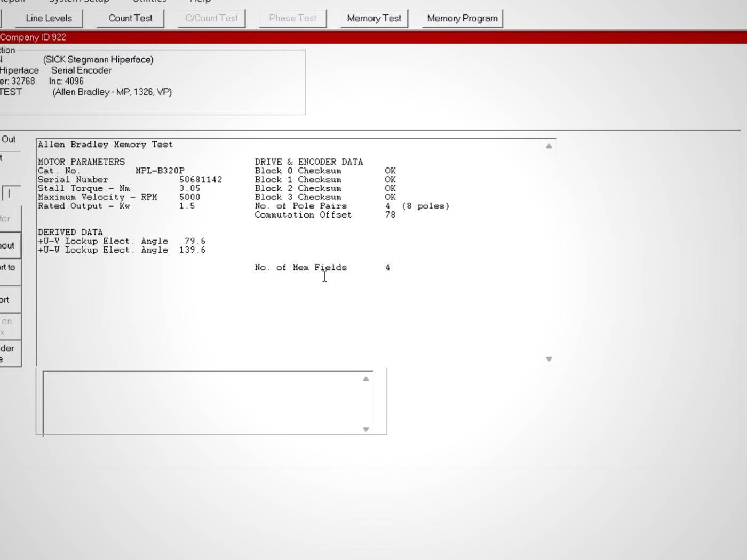Click the +U-W Lockup angle value 139.6
This screenshot has height=560, width=747.
click(x=193, y=250)
